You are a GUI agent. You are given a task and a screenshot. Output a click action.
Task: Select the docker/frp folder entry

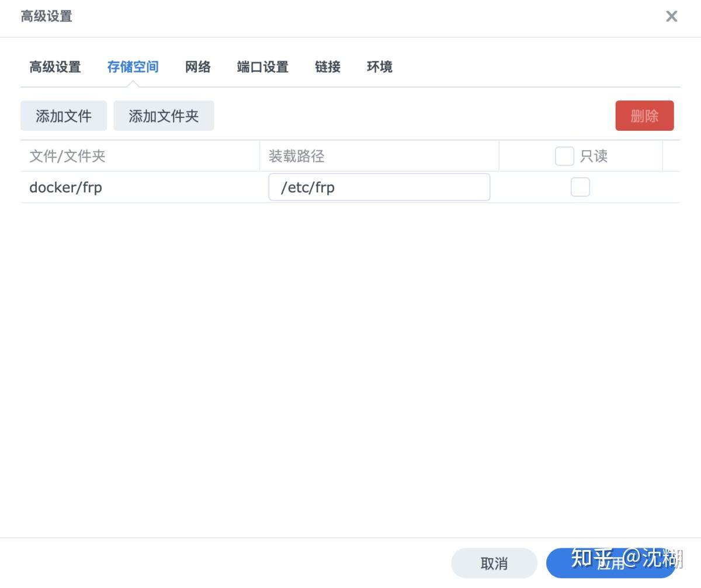tap(66, 187)
